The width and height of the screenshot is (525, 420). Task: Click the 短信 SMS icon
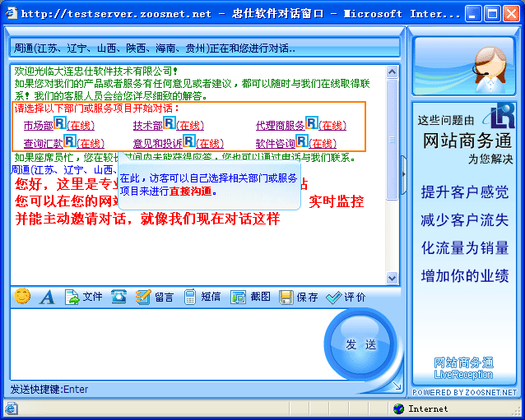(202, 297)
